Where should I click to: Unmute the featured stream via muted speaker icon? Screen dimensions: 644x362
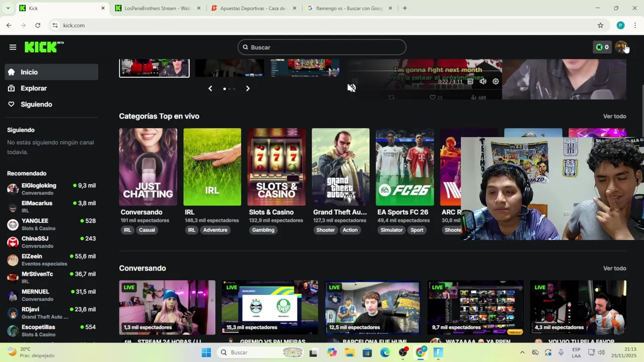[x=351, y=88]
